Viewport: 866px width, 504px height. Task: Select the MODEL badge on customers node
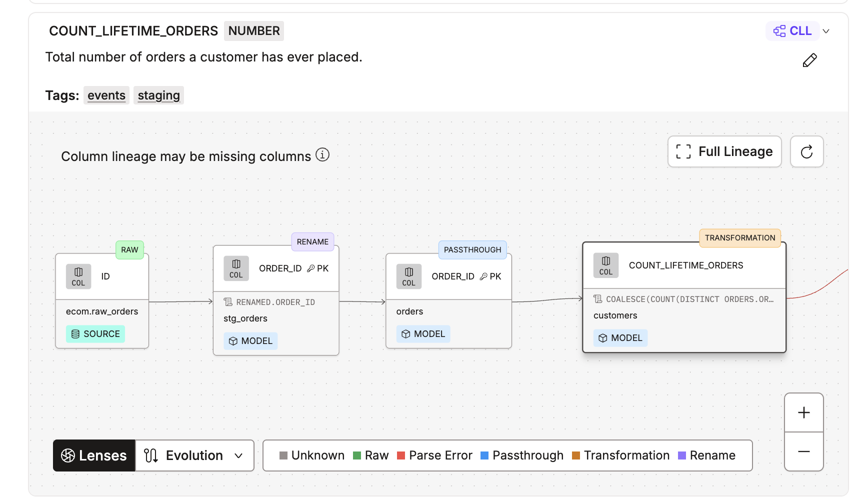tap(620, 338)
